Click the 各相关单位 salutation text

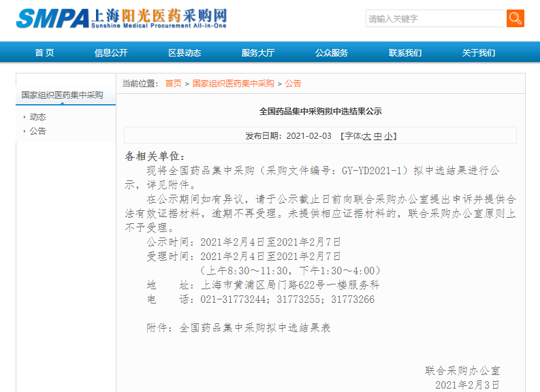155,157
